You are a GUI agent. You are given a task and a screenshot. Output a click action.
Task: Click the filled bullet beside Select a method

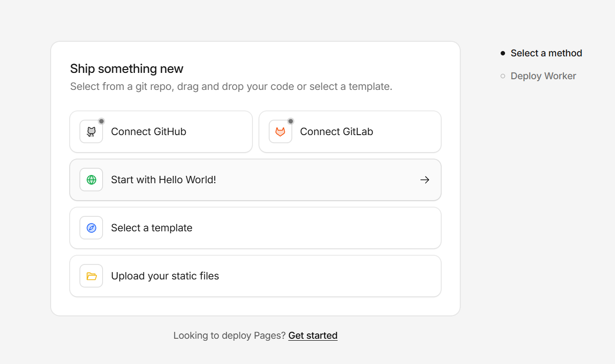(503, 53)
